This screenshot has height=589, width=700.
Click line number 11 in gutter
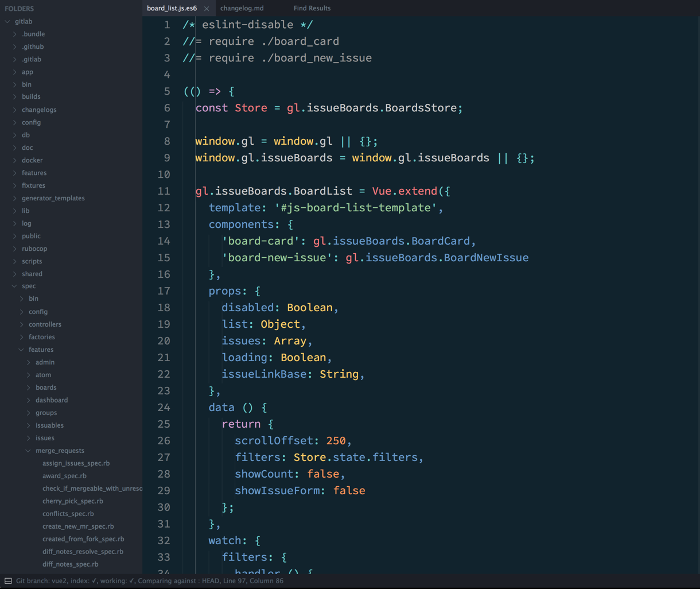(164, 191)
